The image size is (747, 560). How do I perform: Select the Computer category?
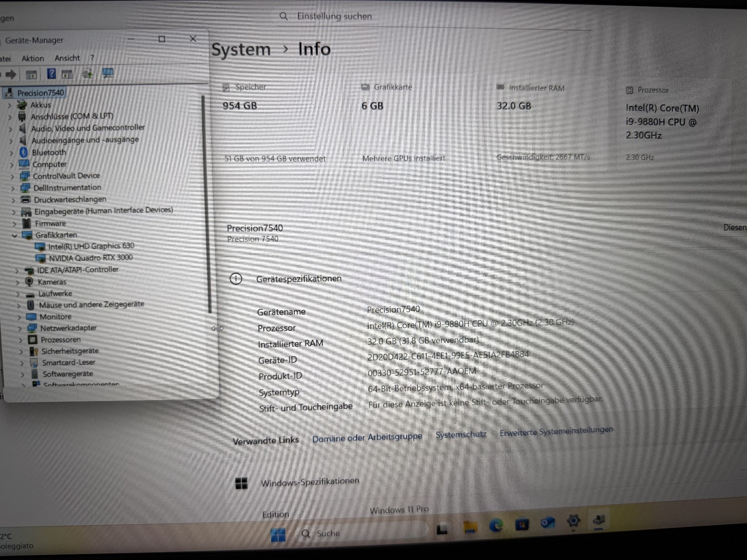[49, 164]
